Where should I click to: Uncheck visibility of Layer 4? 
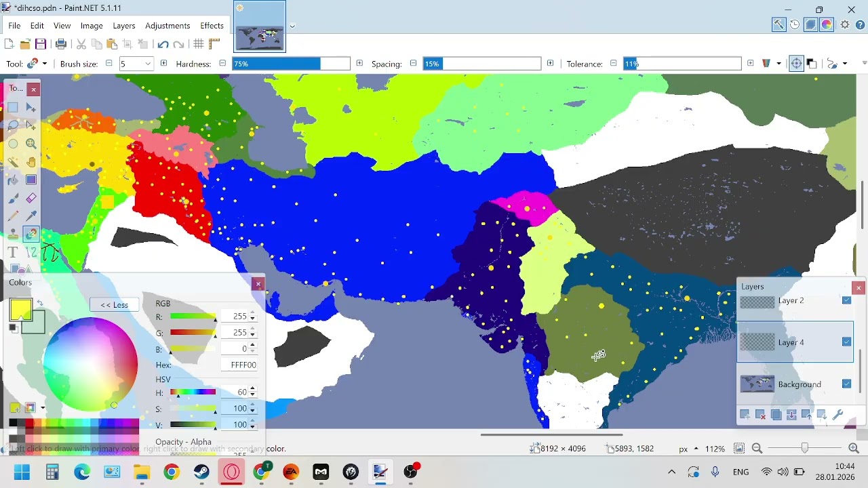click(x=846, y=342)
